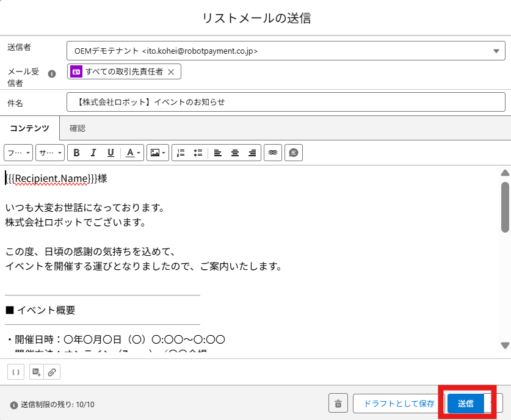Open the sender address dropdown
511x420 pixels.
pos(496,51)
